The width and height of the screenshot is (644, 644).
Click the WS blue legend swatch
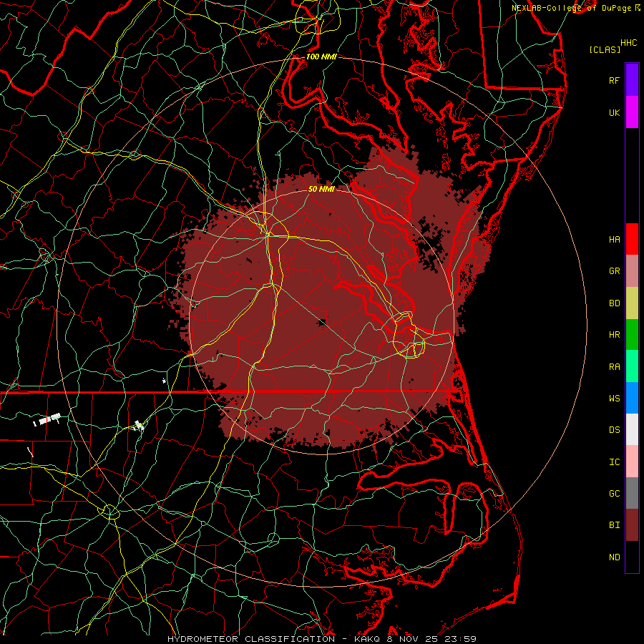(632, 398)
